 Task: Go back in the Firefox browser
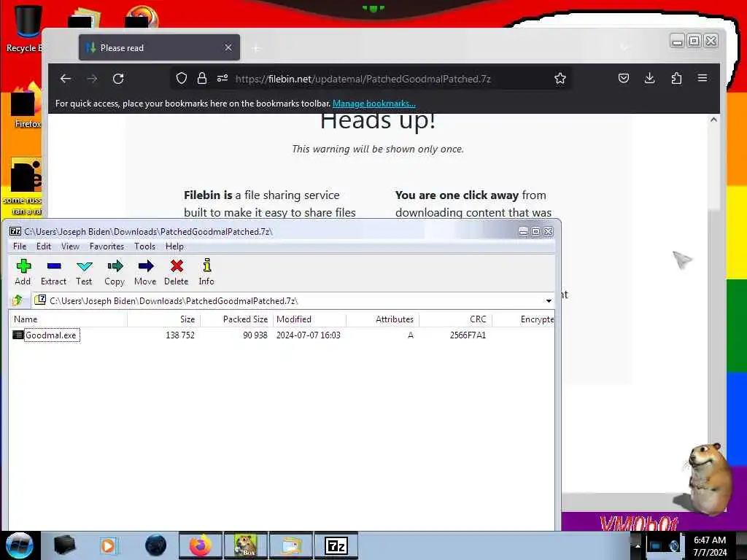(x=66, y=79)
